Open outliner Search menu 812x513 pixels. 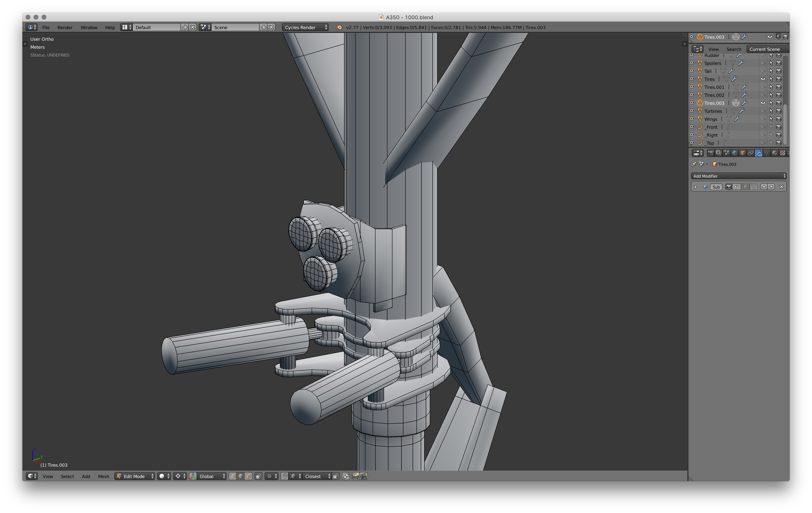click(734, 49)
